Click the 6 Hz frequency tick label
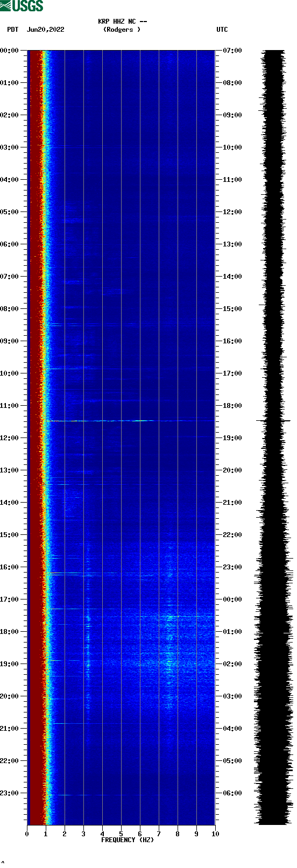 point(140,834)
